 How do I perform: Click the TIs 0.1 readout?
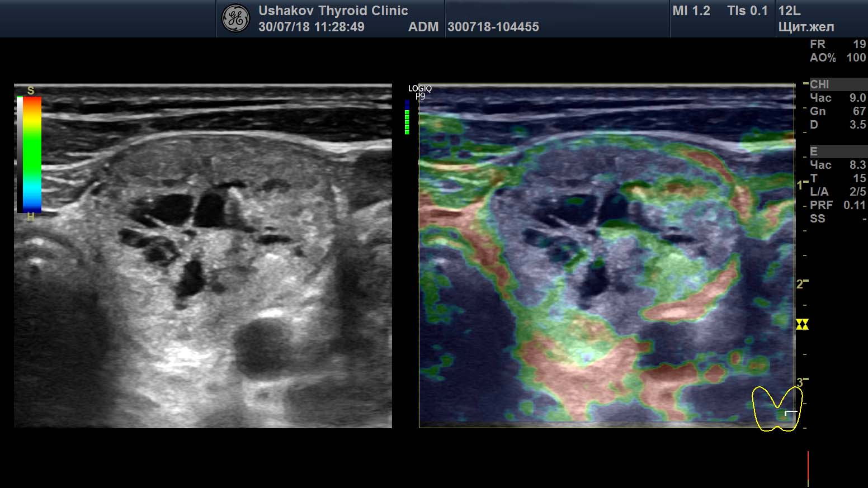point(747,11)
